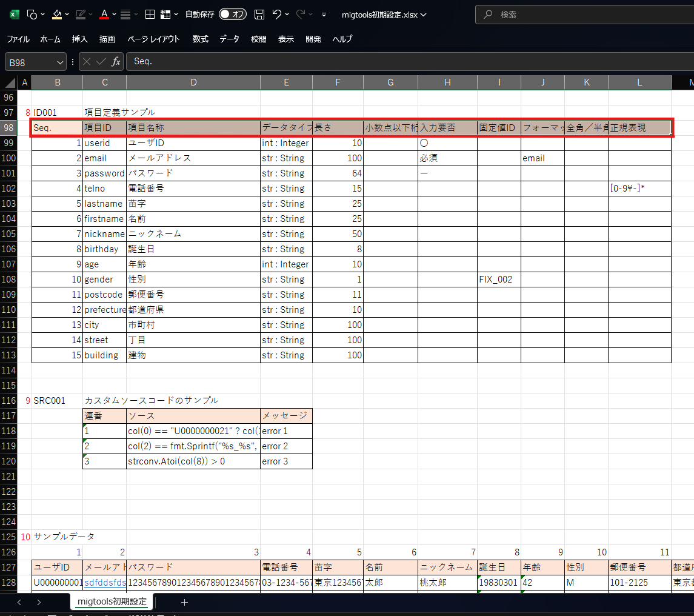This screenshot has height=616, width=694.
Task: Turn on the 自動保存 (AutoSave) toggle
Action: [232, 15]
